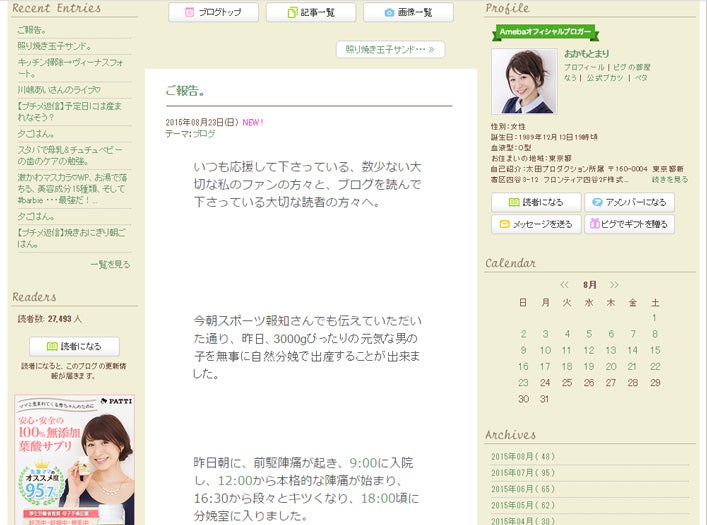Select calendar date 7

tap(633, 334)
